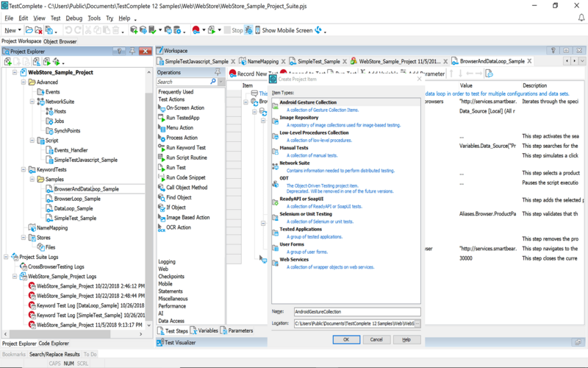Click Show Mobile Screen
Screen dimensions: 588x368
pyautogui.click(x=284, y=30)
